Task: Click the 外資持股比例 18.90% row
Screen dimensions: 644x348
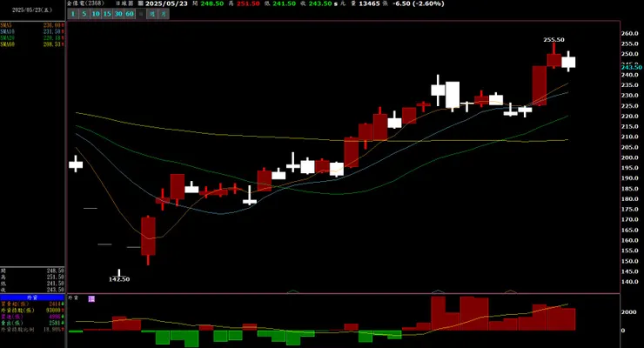Action: coord(32,329)
